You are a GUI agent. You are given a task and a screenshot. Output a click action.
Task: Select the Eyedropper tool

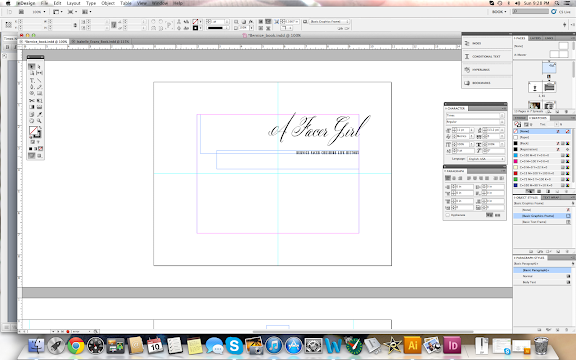[x=39, y=114]
